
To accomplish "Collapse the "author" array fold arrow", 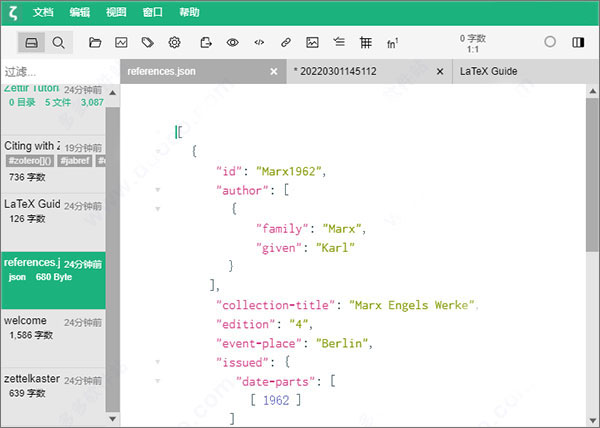I will [158, 190].
